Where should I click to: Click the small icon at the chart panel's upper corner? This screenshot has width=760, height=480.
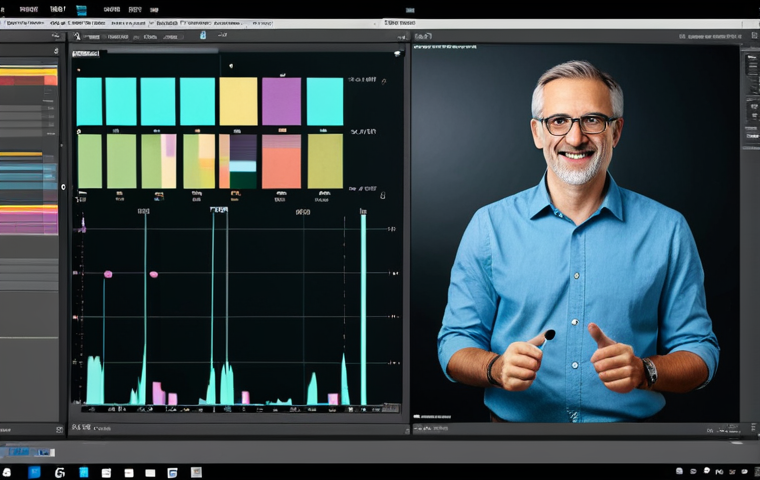click(x=398, y=53)
